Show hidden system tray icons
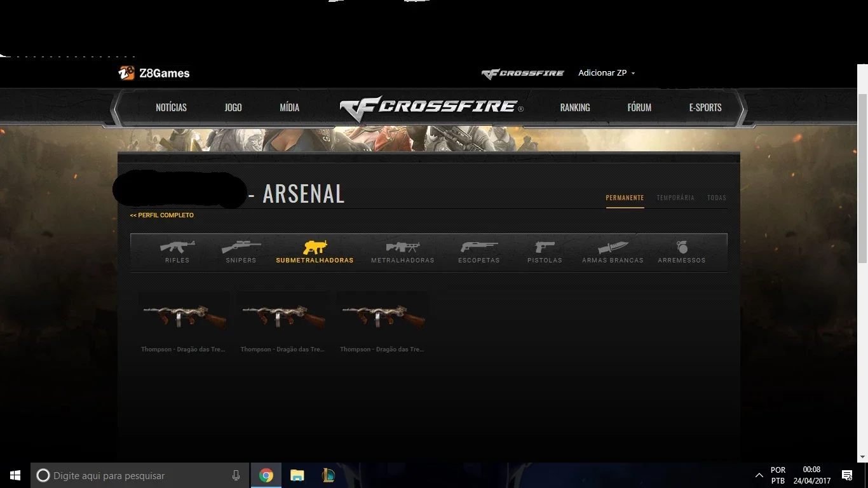Image resolution: width=868 pixels, height=488 pixels. coord(759,475)
